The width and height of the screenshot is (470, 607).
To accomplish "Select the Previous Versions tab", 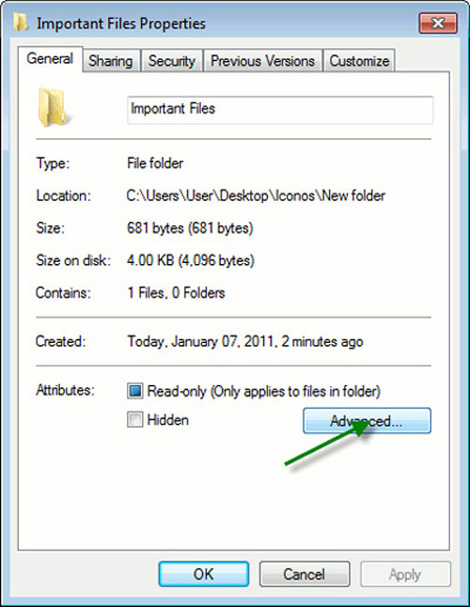I will tap(263, 61).
